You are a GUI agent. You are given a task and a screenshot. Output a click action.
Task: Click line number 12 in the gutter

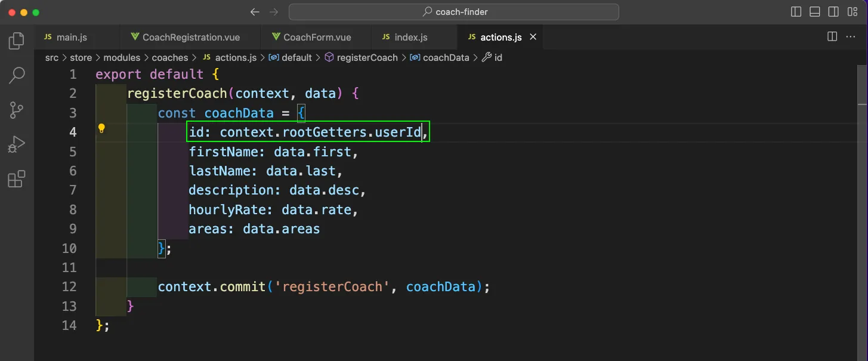point(69,287)
